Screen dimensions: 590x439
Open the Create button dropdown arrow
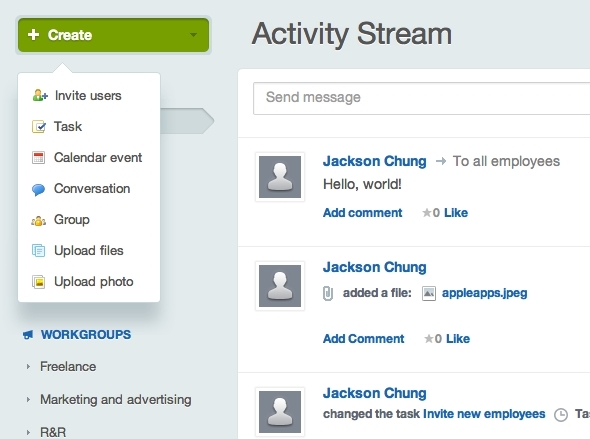pyautogui.click(x=193, y=35)
